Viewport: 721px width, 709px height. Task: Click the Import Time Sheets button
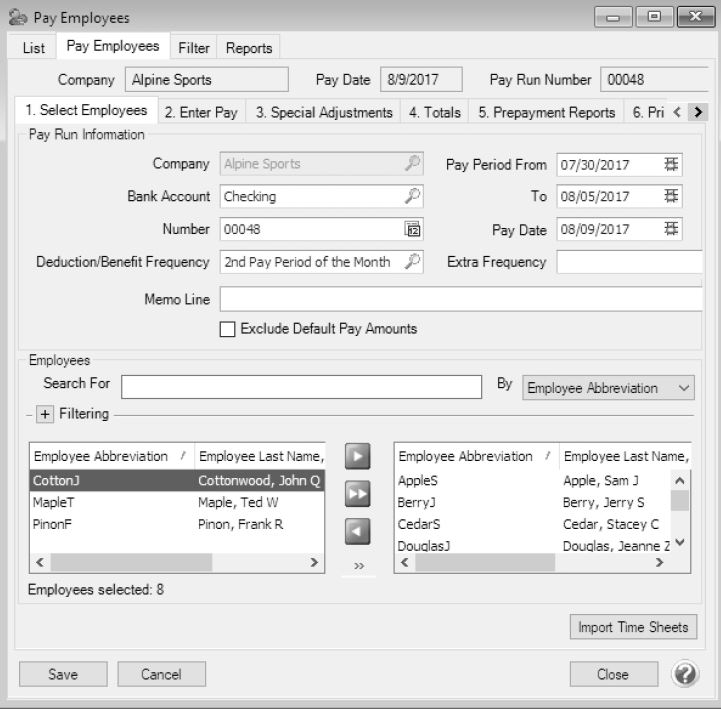pyautogui.click(x=633, y=627)
